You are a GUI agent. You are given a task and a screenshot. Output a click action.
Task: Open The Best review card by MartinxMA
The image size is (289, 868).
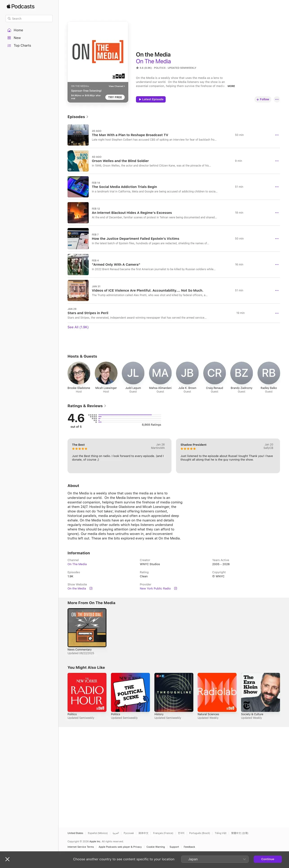point(120,456)
